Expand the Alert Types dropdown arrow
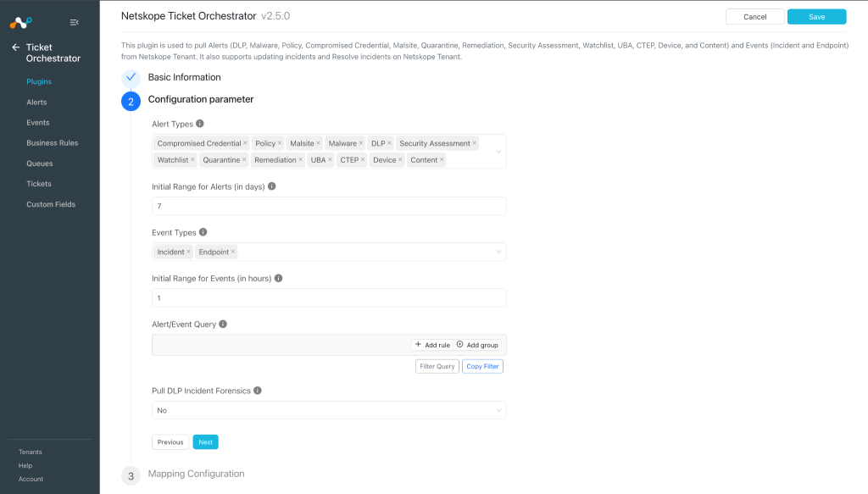Viewport: 868px width, 494px height. click(x=498, y=152)
